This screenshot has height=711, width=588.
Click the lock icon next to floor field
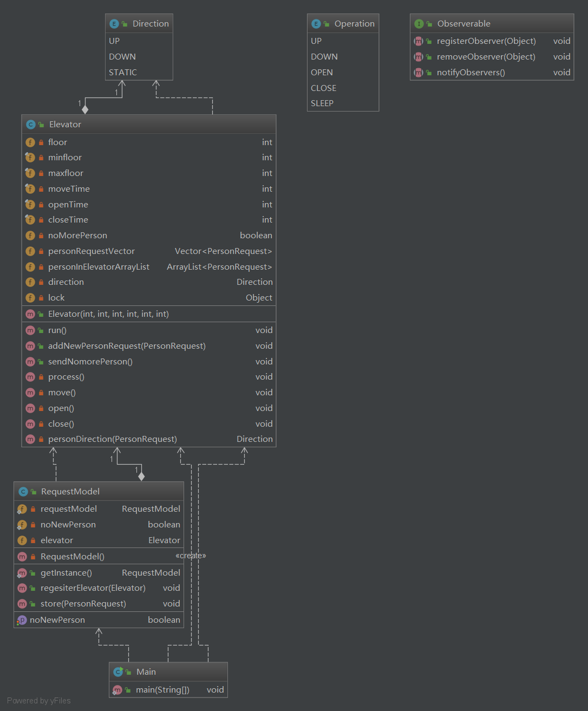41,142
